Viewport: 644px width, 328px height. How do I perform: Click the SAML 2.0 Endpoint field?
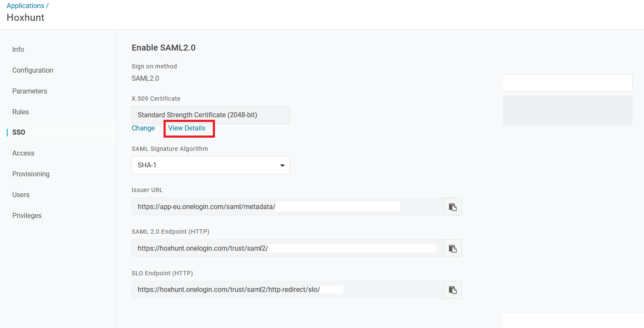288,248
